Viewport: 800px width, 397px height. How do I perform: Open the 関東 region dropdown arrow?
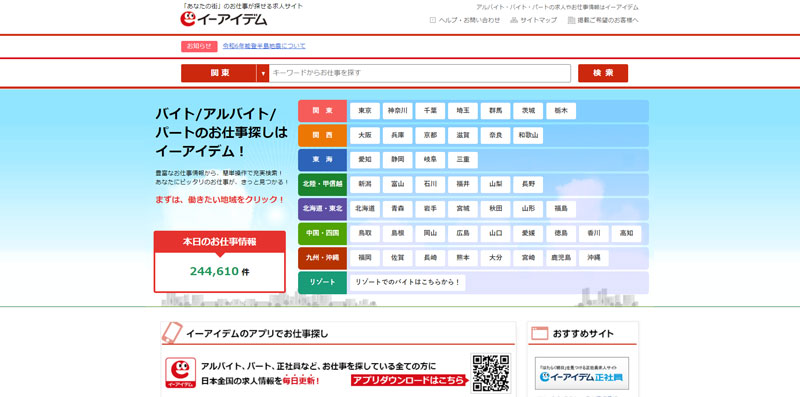(x=263, y=73)
